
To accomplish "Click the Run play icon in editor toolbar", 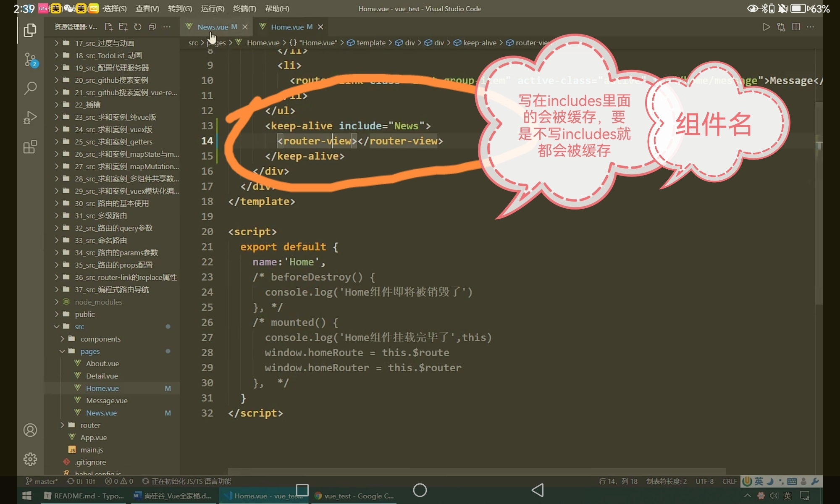I will click(766, 27).
